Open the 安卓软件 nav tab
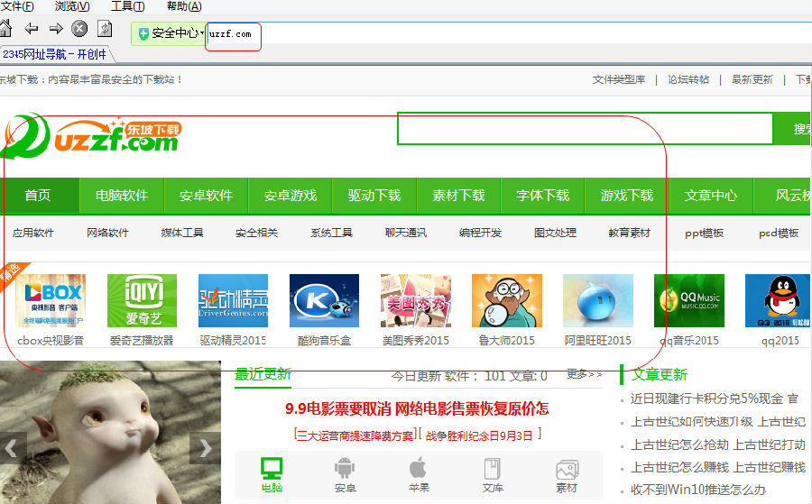Viewport: 812px width, 504px height. 206,196
